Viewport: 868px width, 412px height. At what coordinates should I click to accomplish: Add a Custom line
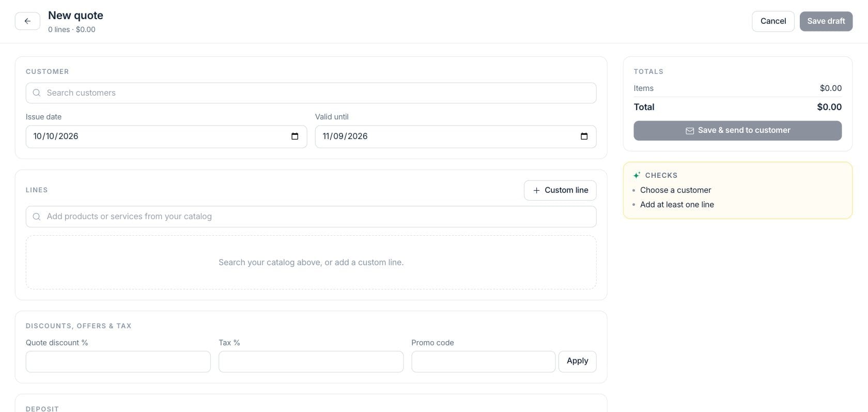coord(560,190)
